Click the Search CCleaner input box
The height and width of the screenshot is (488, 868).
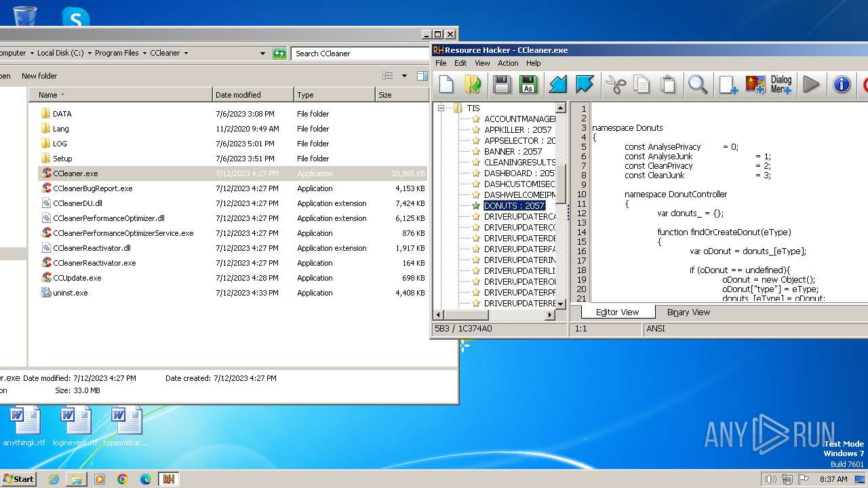pos(361,54)
